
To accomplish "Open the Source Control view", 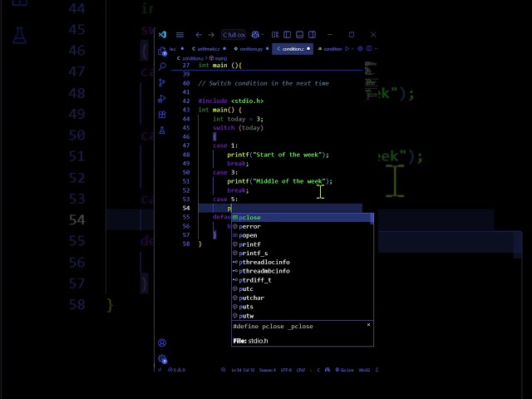I will [162, 82].
